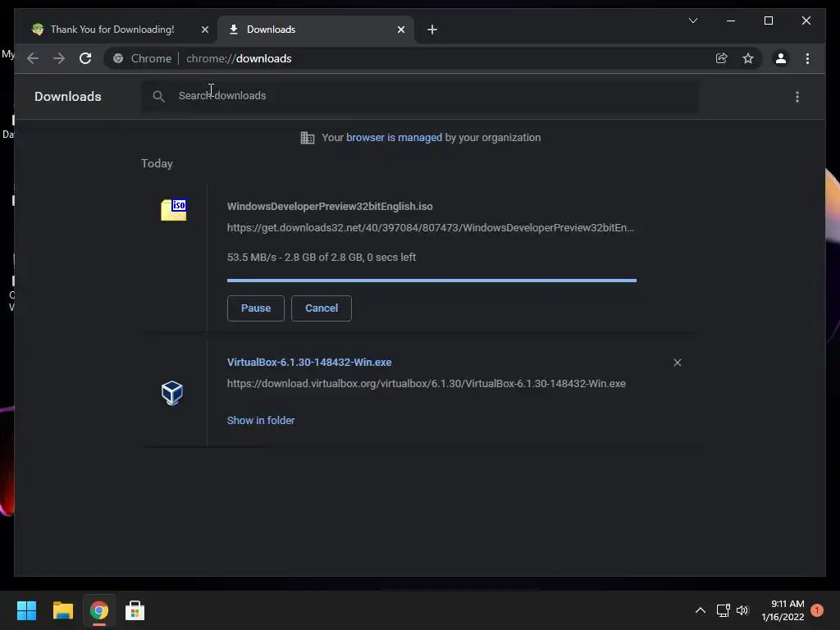Click the Chrome taskbar icon

point(98,610)
